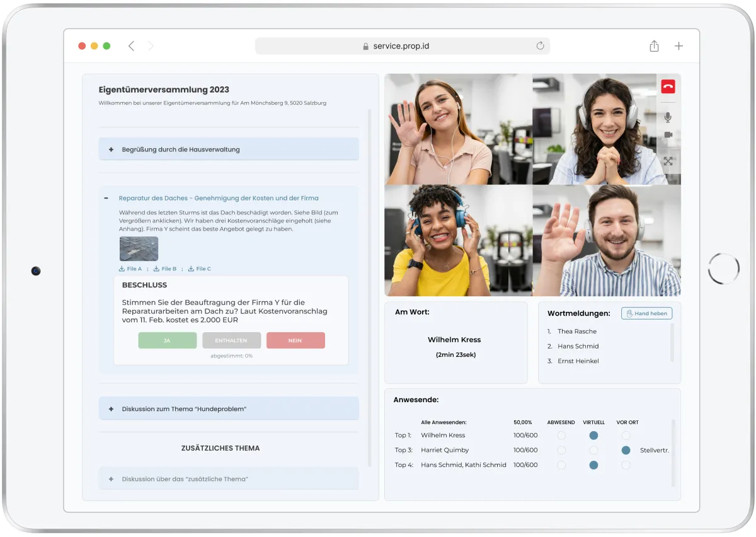
Task: Expand video to fullscreen
Action: click(x=668, y=161)
